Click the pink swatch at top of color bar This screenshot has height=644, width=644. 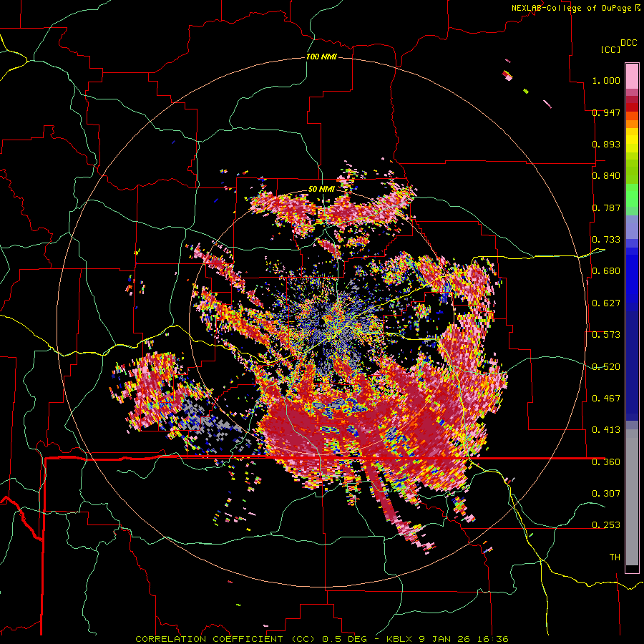632,76
